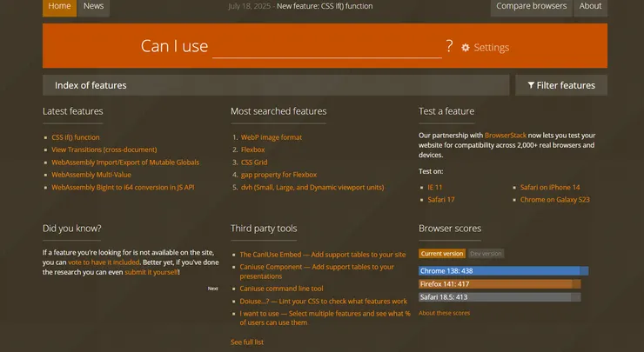Open the About page
The height and width of the screenshot is (352, 644).
590,7
